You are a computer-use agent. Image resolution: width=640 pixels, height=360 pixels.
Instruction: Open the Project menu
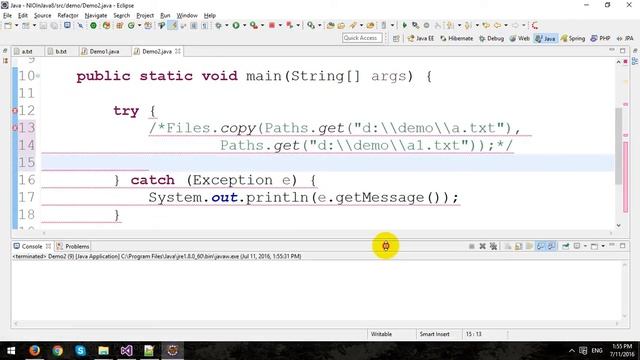tap(145, 16)
